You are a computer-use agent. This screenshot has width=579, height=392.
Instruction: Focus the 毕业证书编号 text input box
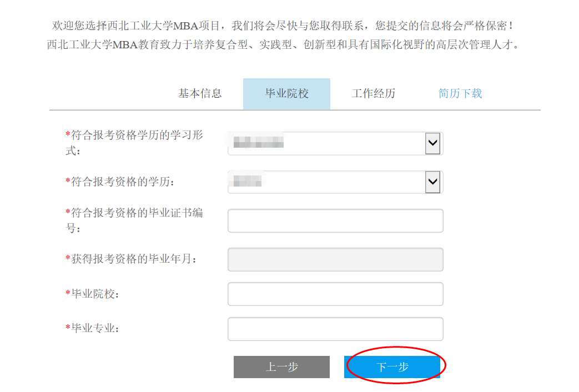click(x=335, y=220)
